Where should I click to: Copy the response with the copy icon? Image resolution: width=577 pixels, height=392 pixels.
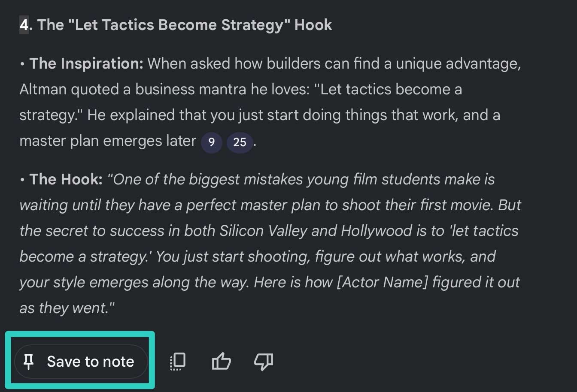coord(177,362)
